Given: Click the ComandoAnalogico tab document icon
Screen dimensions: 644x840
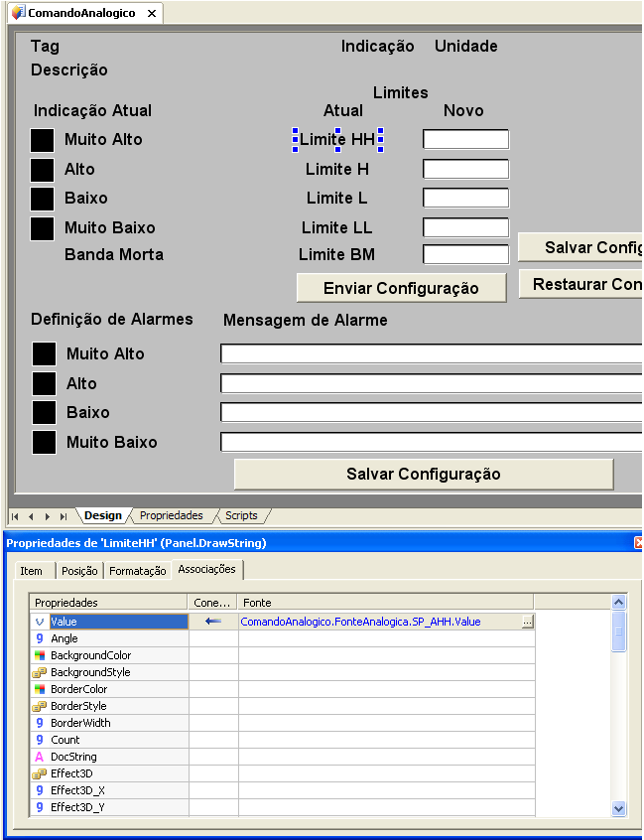Looking at the screenshot, I should pyautogui.click(x=18, y=13).
